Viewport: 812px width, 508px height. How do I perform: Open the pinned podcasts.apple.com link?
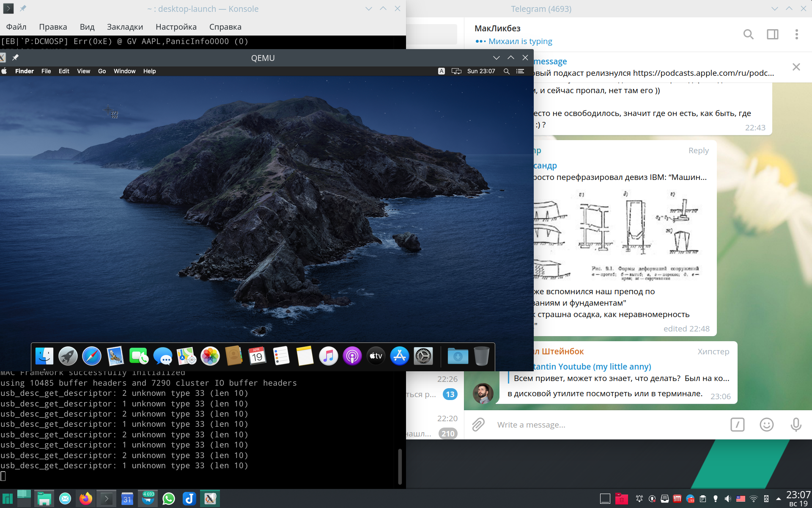pyautogui.click(x=703, y=73)
